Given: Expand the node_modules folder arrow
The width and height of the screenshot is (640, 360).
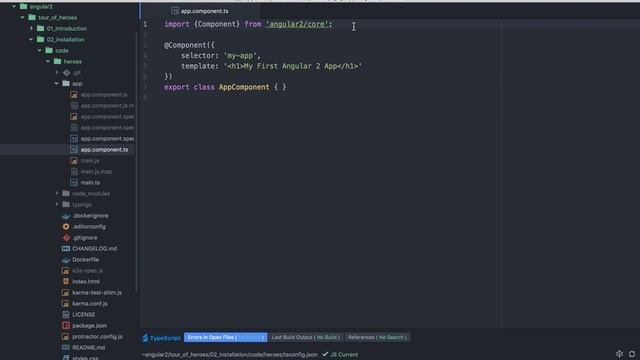Looking at the screenshot, I should point(57,193).
